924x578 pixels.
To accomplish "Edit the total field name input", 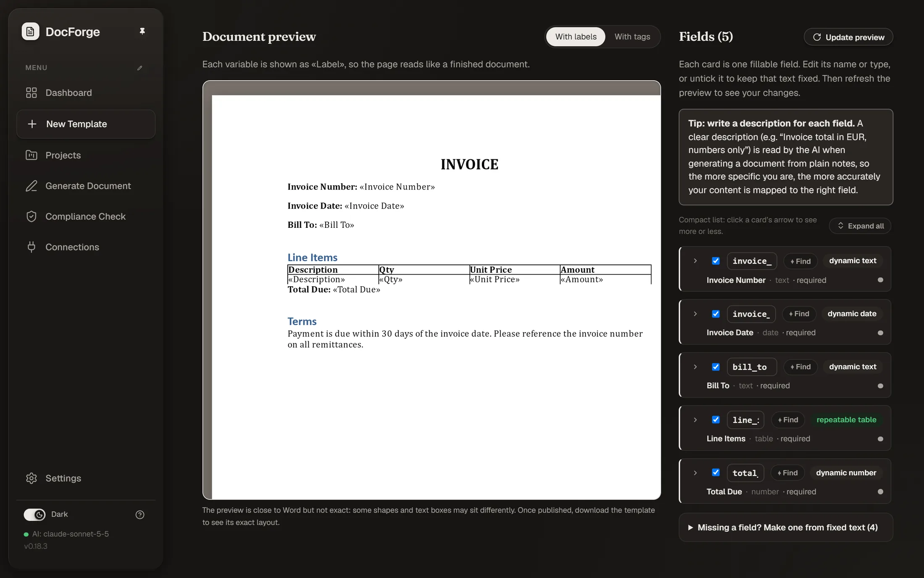I will coord(745,473).
